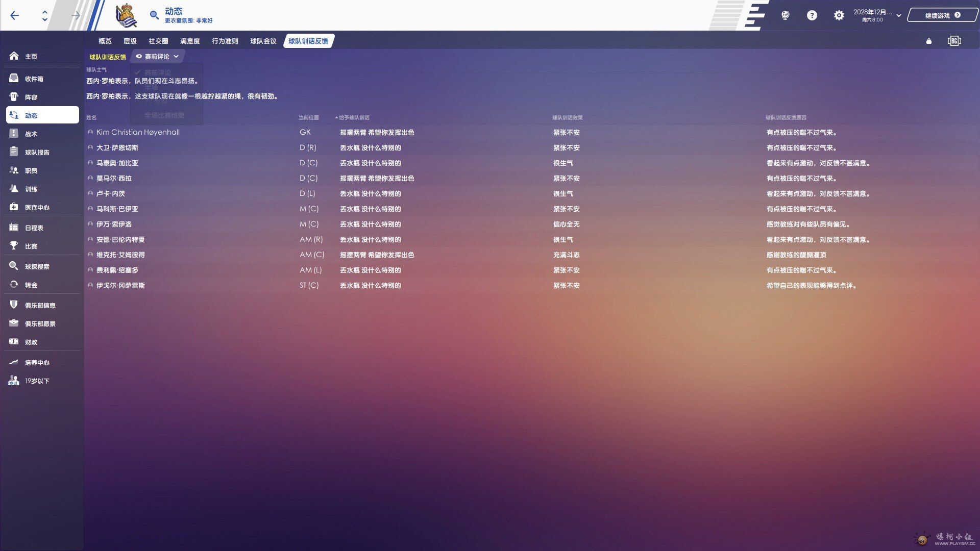Sort by 给予球队训话 column header
The image size is (980, 551).
pyautogui.click(x=354, y=118)
